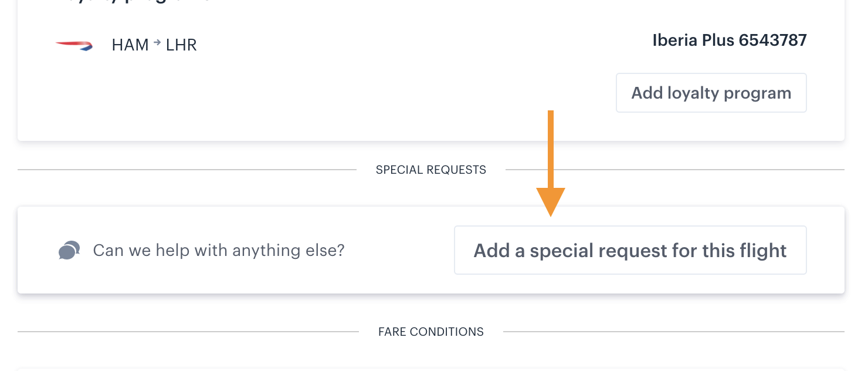Click the SPECIAL REQUESTS section heading
Screen dimensions: 868x371
click(431, 170)
